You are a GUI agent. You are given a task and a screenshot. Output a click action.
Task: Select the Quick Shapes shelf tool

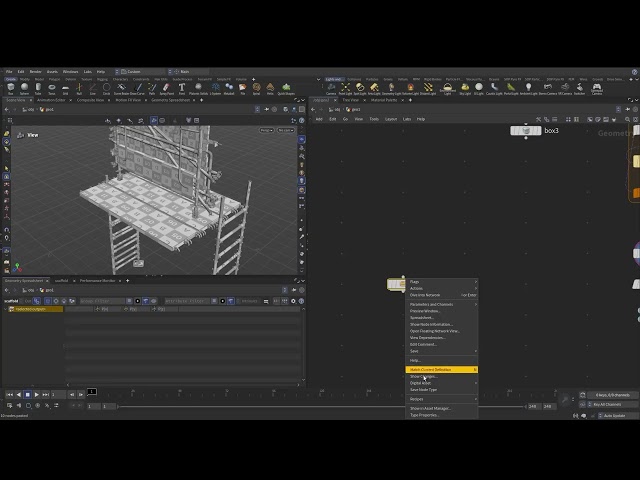286,89
